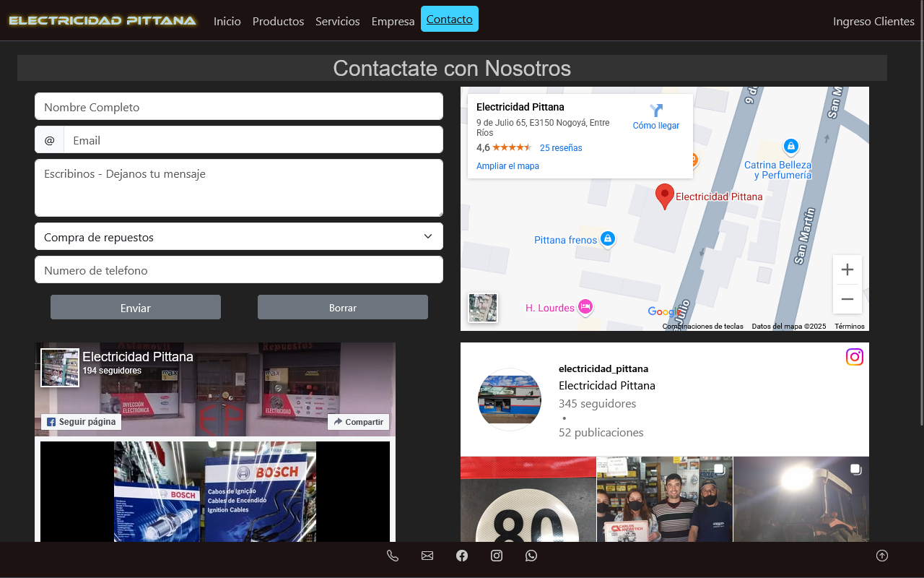The height and width of the screenshot is (578, 924).
Task: Click 345 seguidores text
Action: (598, 403)
